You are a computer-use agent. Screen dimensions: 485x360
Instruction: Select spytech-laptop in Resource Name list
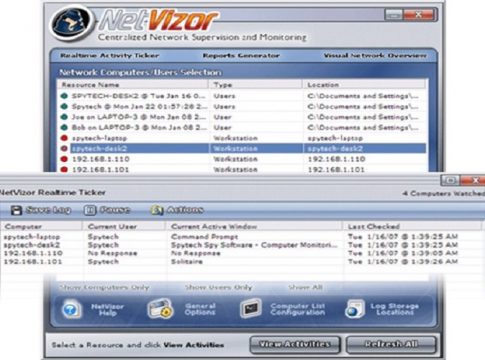(100, 138)
